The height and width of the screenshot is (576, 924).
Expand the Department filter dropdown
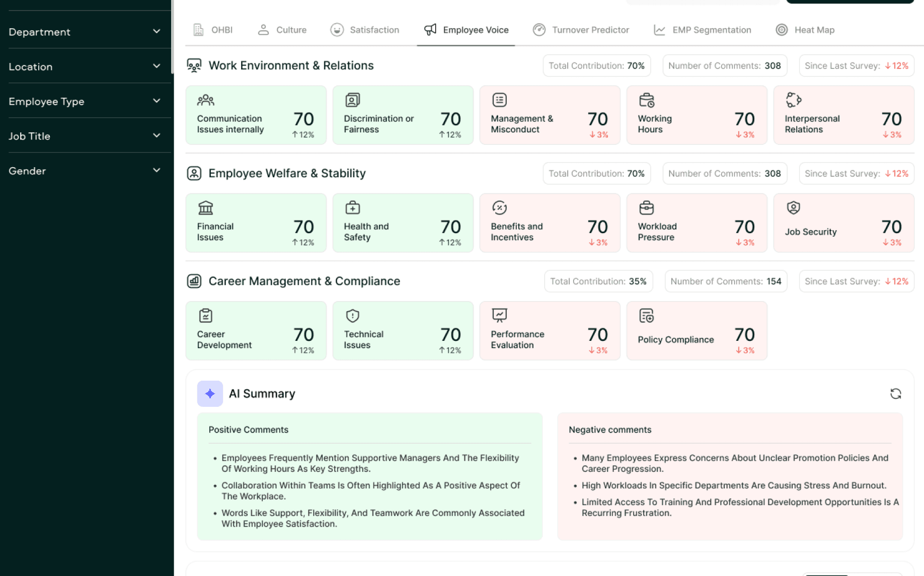(85, 32)
